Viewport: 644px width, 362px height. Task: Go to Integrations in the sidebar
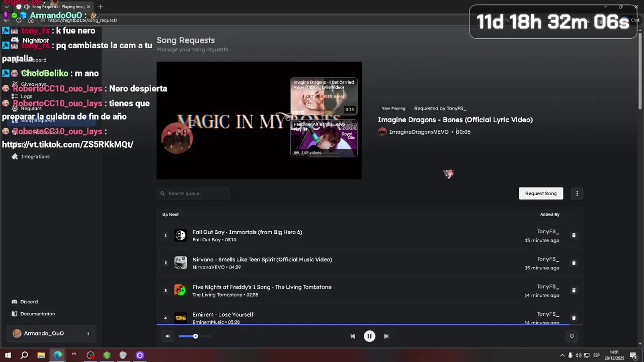[31, 156]
